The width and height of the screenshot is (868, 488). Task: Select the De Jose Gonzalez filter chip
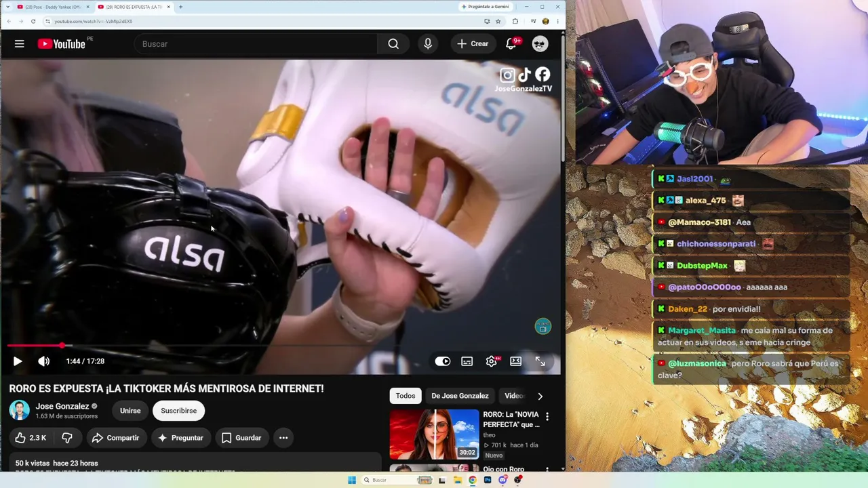(x=460, y=396)
